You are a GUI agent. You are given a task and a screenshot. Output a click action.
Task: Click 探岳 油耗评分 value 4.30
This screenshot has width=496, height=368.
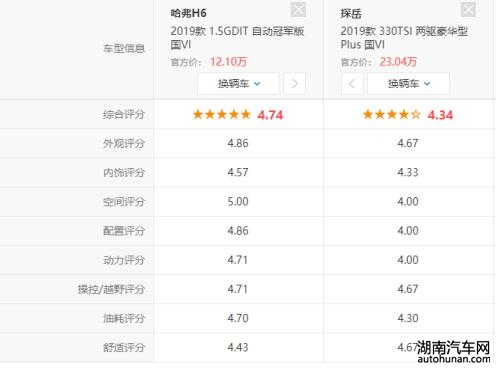click(408, 318)
